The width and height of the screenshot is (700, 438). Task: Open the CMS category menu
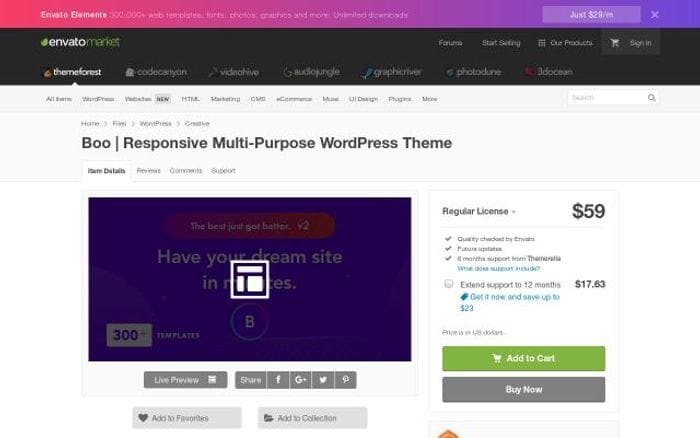pos(258,99)
